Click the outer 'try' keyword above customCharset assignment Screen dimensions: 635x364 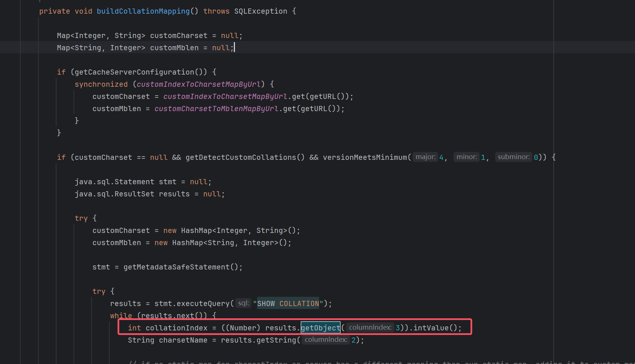click(81, 218)
